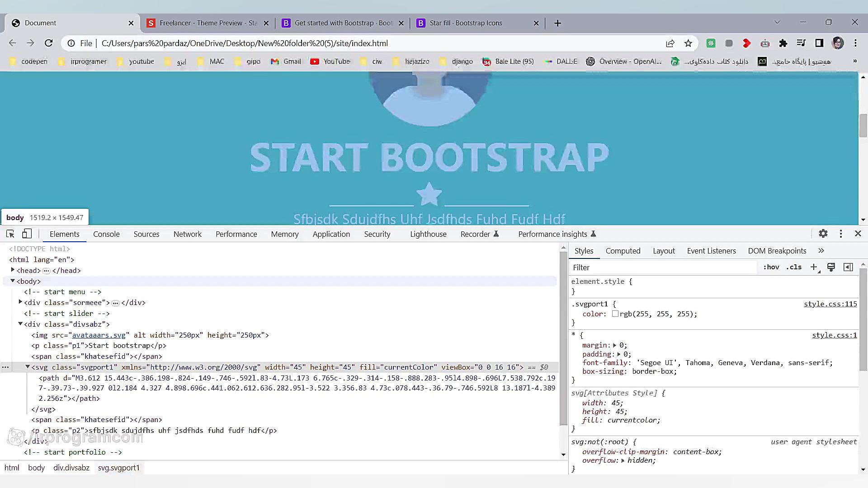This screenshot has width=868, height=488.
Task: Bookmark this page with star icon
Action: point(688,43)
